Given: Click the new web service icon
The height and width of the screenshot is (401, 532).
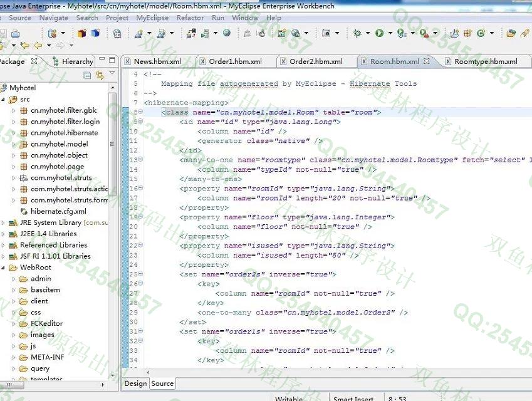Looking at the screenshot, I should point(138,33).
